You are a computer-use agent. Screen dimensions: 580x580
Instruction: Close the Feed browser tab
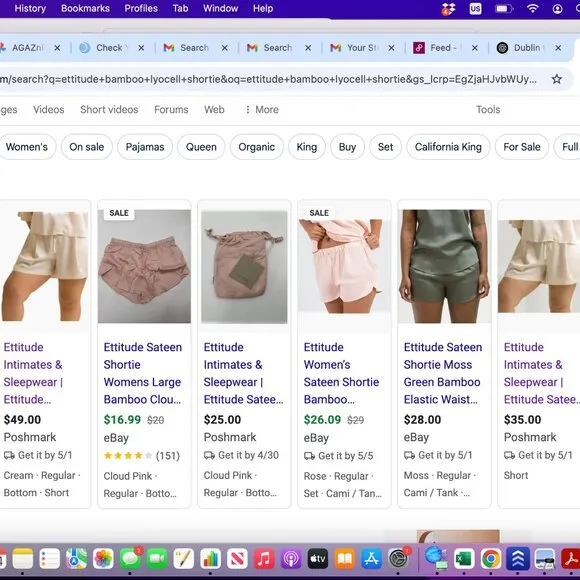[x=475, y=48]
